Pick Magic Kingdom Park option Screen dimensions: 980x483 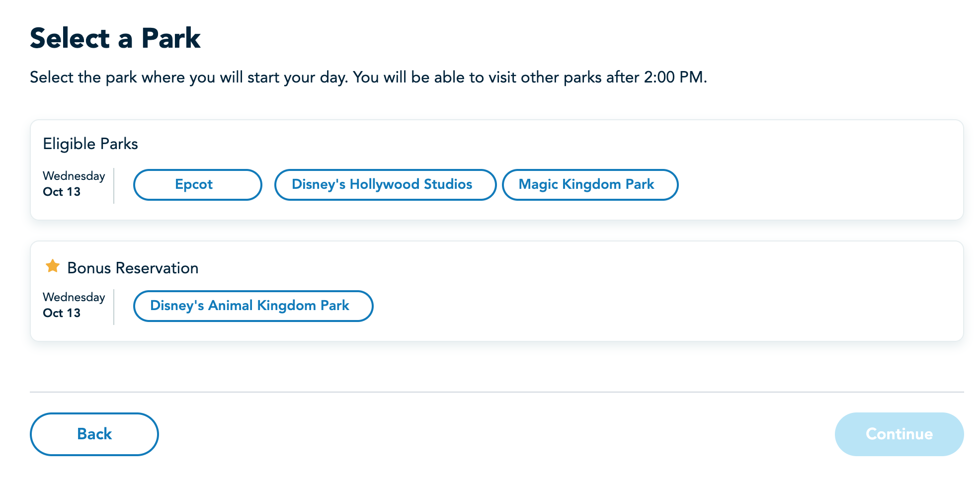589,185
